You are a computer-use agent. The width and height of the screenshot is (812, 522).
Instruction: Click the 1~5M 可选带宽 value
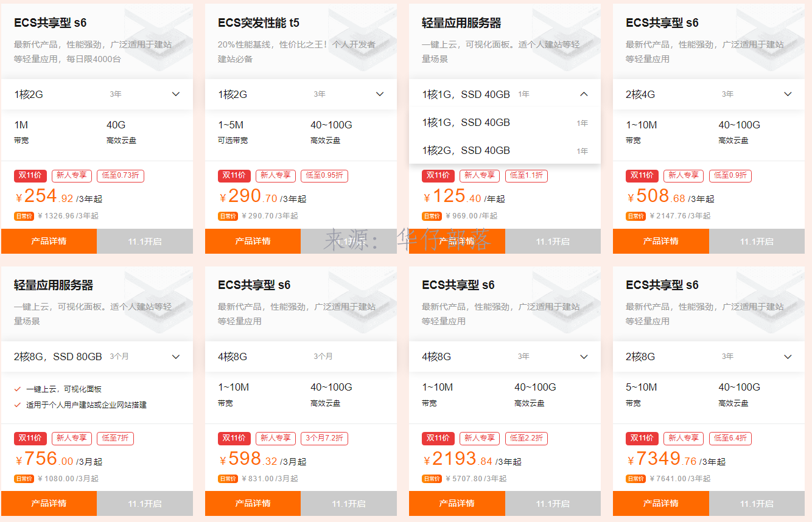pos(231,125)
